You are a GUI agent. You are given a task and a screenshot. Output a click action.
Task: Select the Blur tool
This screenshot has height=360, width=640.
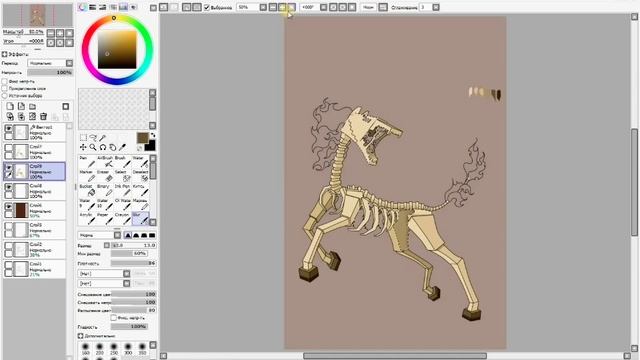tap(140, 219)
